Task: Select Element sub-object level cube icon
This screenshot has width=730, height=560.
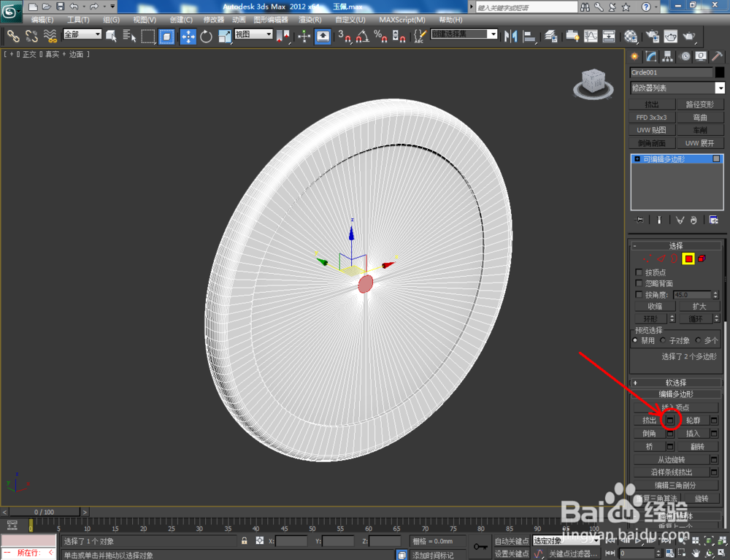Action: tap(702, 258)
